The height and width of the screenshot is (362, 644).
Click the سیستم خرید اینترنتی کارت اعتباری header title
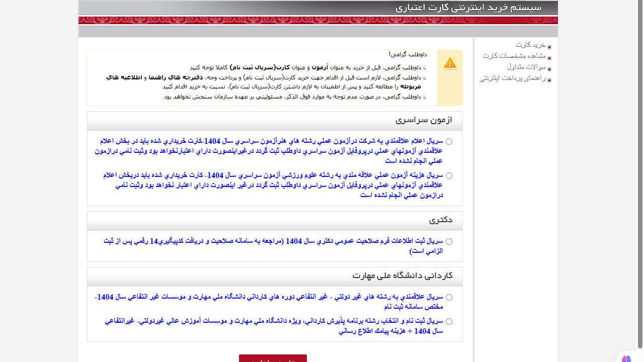tap(468, 8)
